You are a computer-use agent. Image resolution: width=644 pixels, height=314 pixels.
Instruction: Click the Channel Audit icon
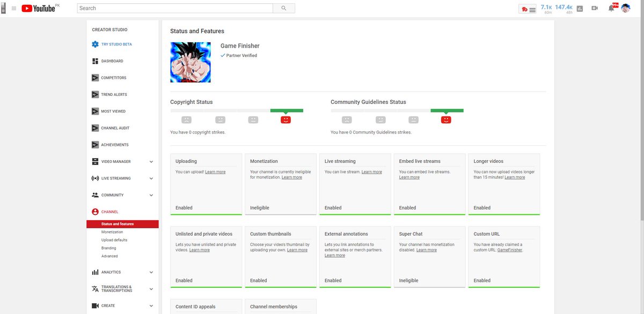pos(95,128)
